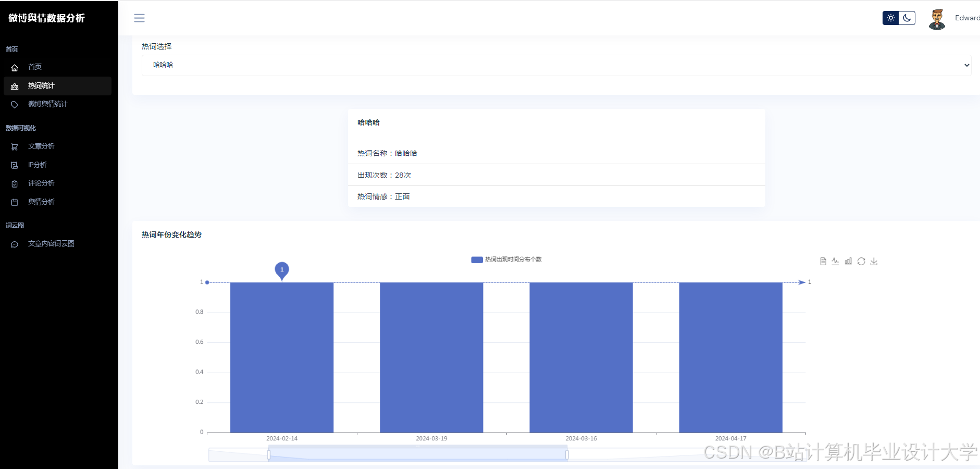The width and height of the screenshot is (980, 469).
Task: Click the 微博舆情统计 tag icon
Action: (15, 104)
